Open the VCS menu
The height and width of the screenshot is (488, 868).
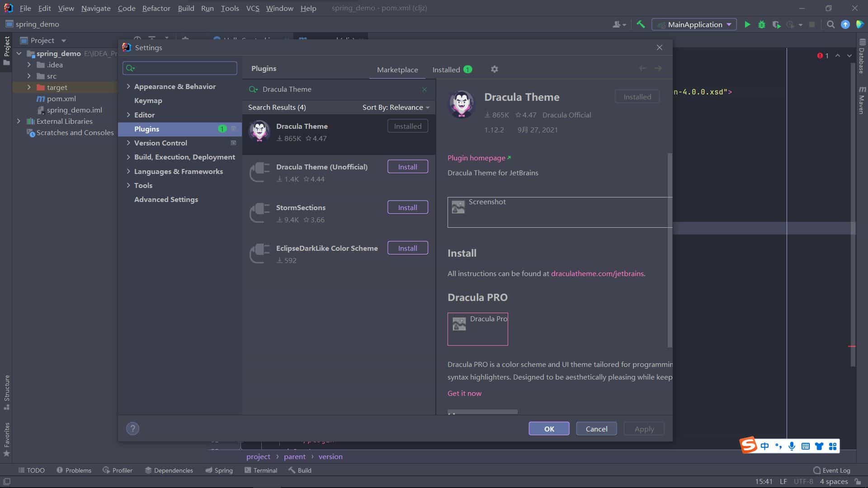tap(253, 8)
